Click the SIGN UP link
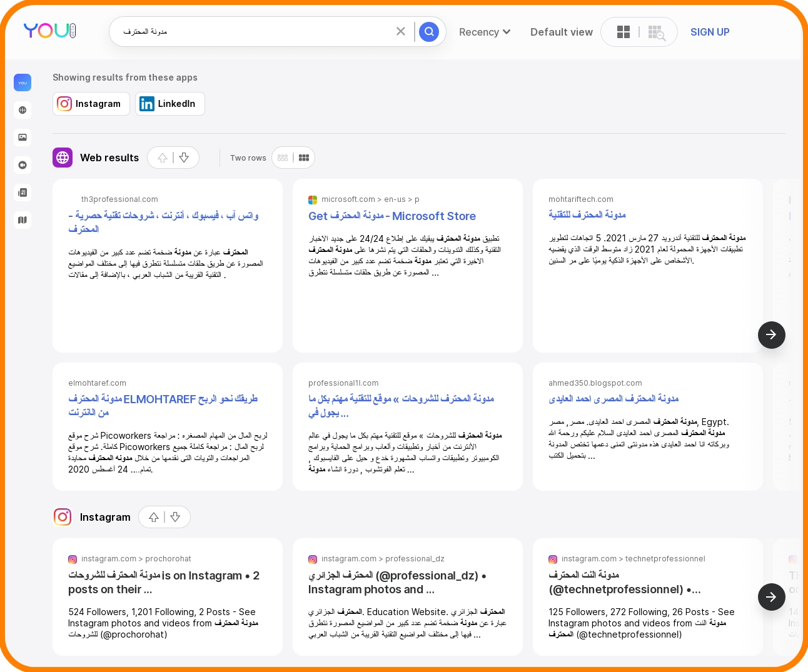Image resolution: width=808 pixels, height=672 pixels. 710,32
